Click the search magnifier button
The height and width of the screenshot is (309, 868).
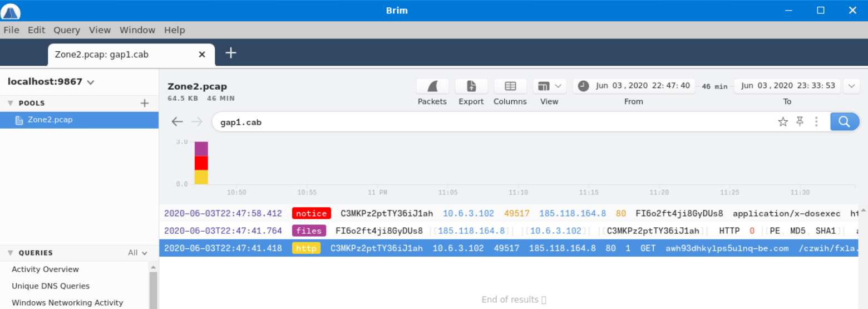844,121
